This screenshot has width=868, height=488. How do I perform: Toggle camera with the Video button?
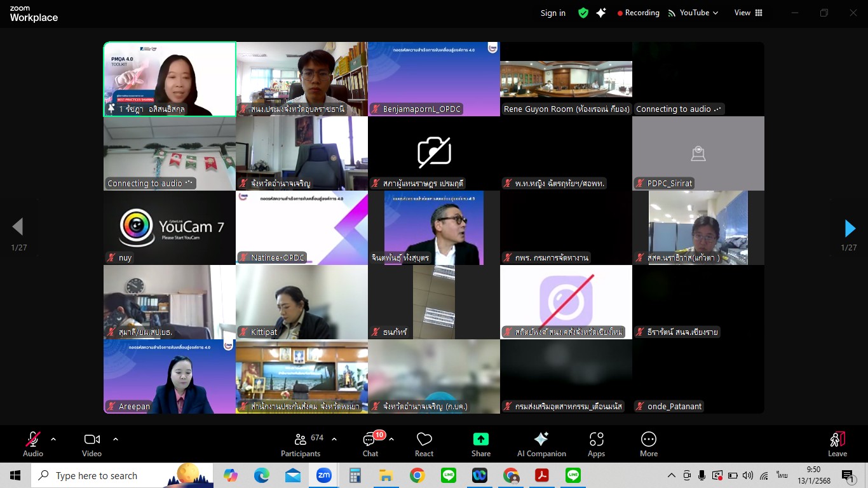click(x=92, y=444)
